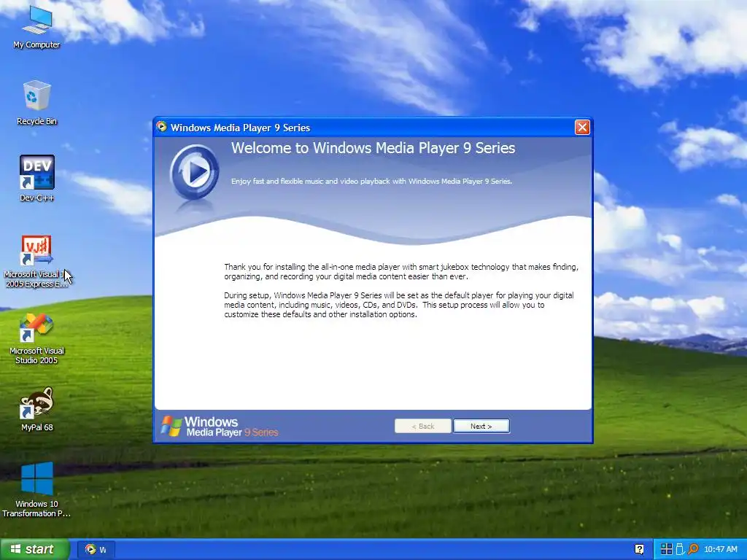Click the Media Player setup taskbar button

(x=97, y=549)
